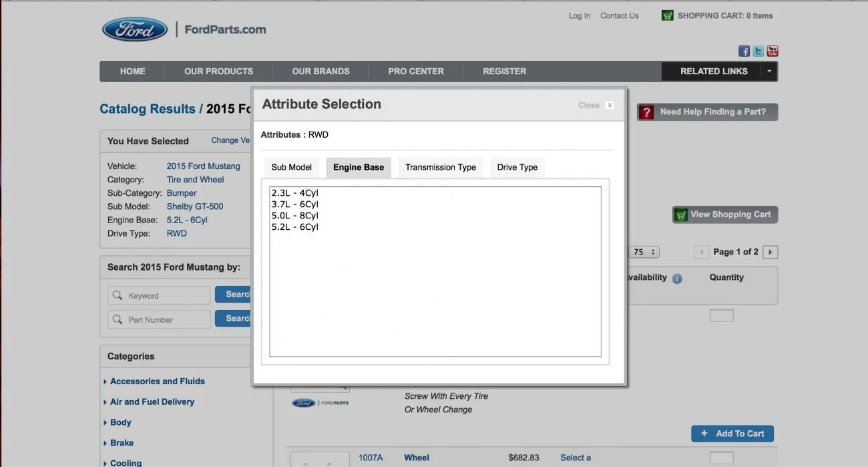Click the RWD drive type link
Viewport: 868px width, 467px height.
coord(177,233)
